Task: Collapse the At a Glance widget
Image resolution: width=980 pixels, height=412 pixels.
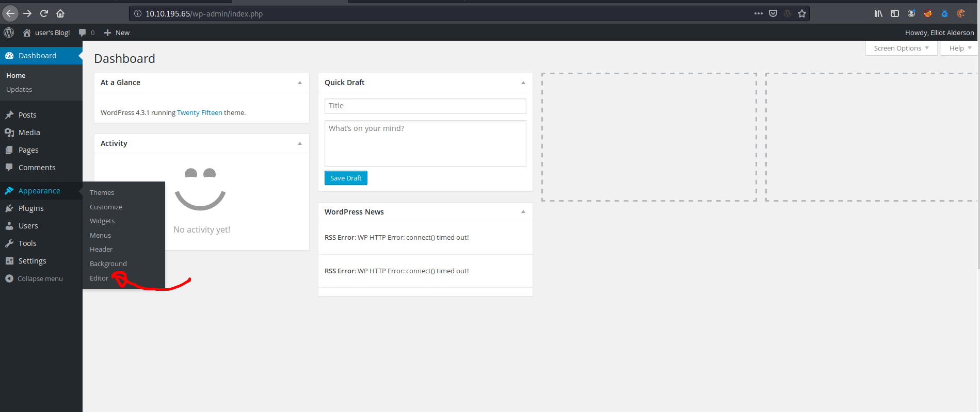Action: [300, 83]
